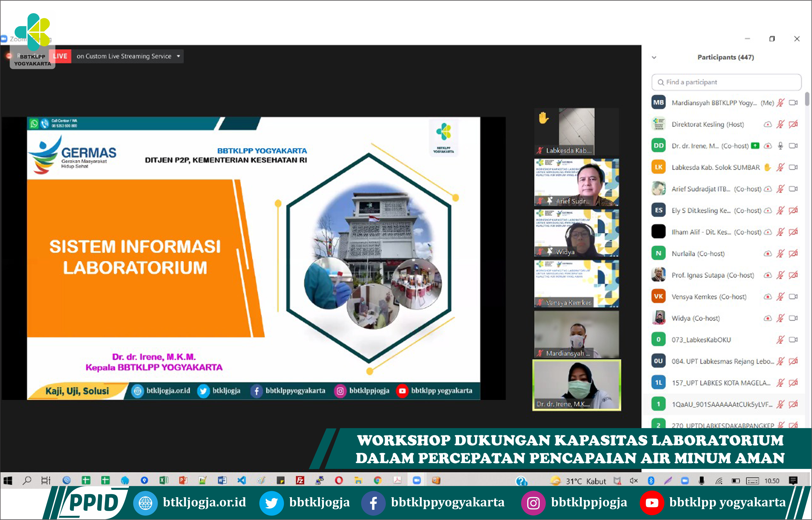The image size is (812, 520).
Task: Select the highlighted Dr. dr. Irene speaker thumbnail
Action: pos(577,385)
